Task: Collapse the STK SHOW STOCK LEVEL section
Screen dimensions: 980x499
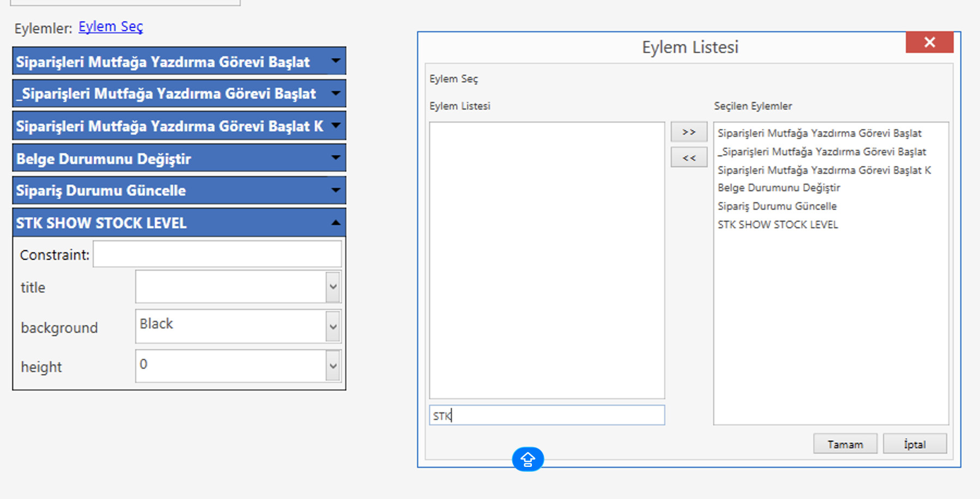Action: (336, 222)
